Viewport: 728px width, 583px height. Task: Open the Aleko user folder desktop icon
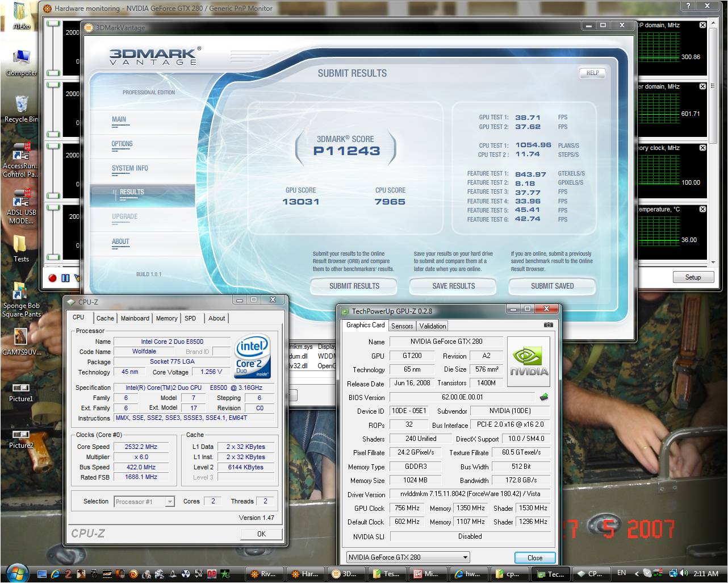coord(21,16)
